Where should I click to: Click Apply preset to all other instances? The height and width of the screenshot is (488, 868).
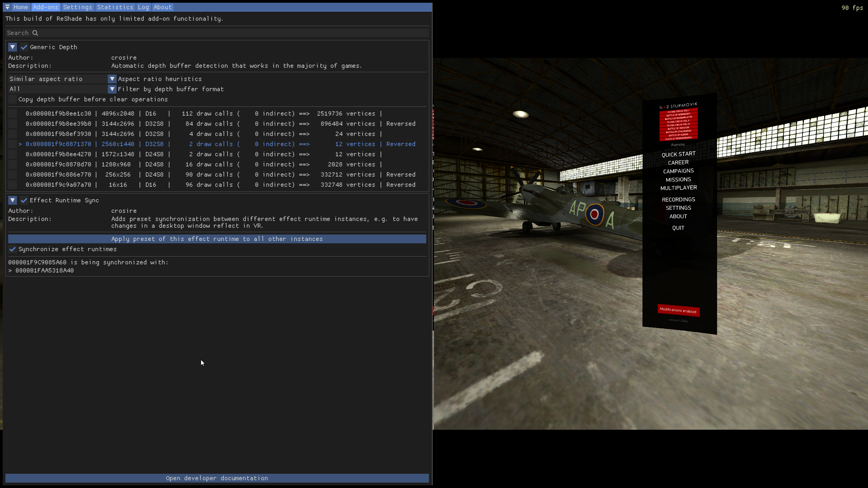point(217,239)
